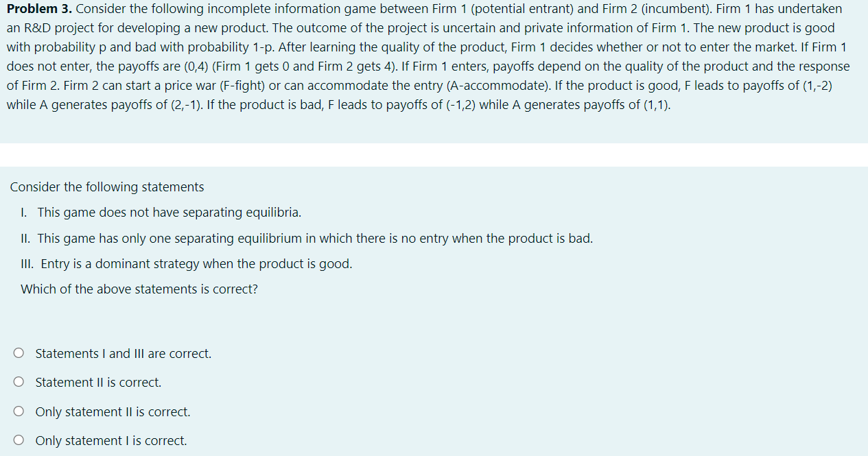The image size is (868, 456).
Task: Select radio button for "Statements I and III are correct"
Action: click(19, 354)
